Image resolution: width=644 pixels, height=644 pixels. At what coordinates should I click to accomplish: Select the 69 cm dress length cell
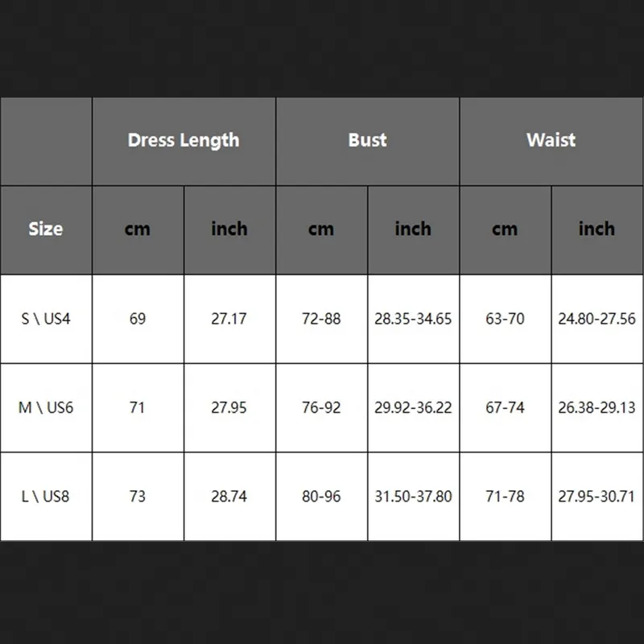[138, 319]
